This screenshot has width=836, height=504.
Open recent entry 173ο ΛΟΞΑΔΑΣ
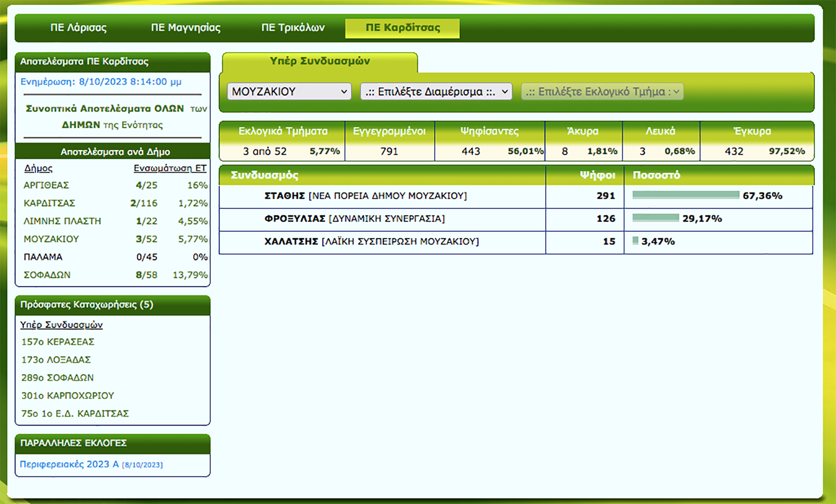pyautogui.click(x=56, y=360)
